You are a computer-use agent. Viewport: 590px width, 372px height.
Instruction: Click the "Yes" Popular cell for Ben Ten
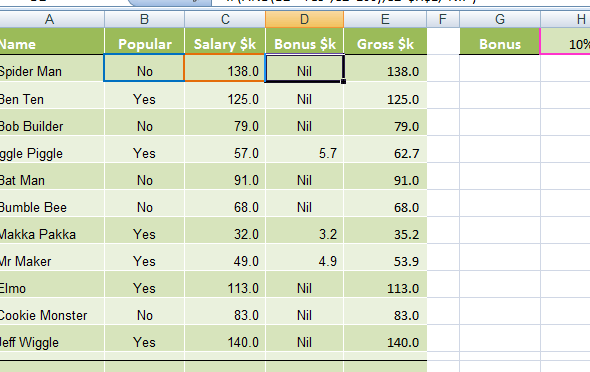click(144, 96)
